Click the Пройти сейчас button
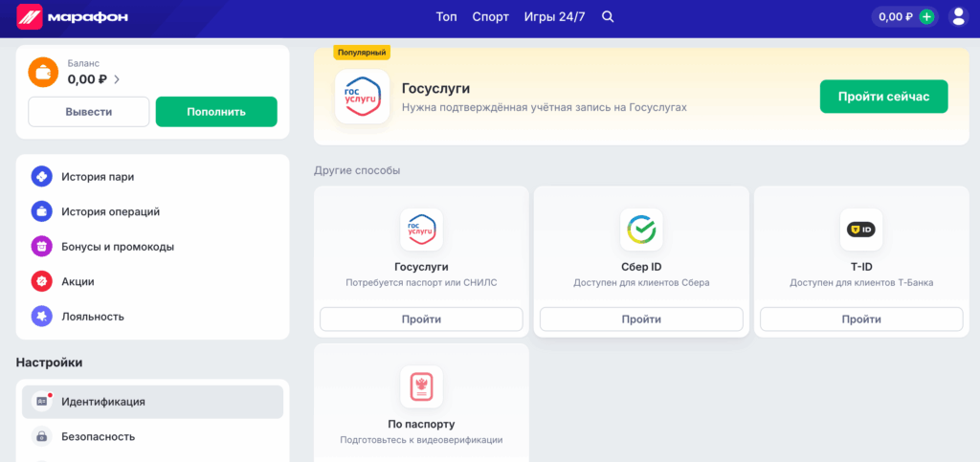Viewport: 980px width, 462px height. [x=883, y=97]
